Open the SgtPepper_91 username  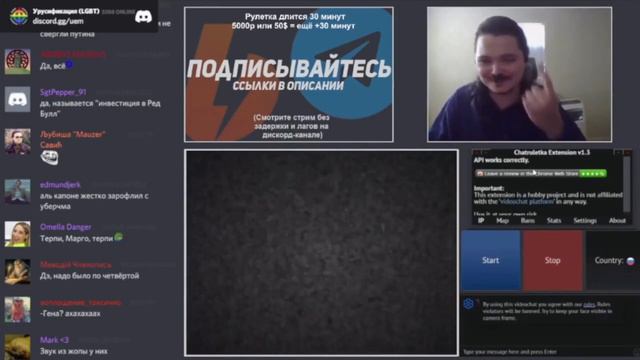(x=63, y=92)
